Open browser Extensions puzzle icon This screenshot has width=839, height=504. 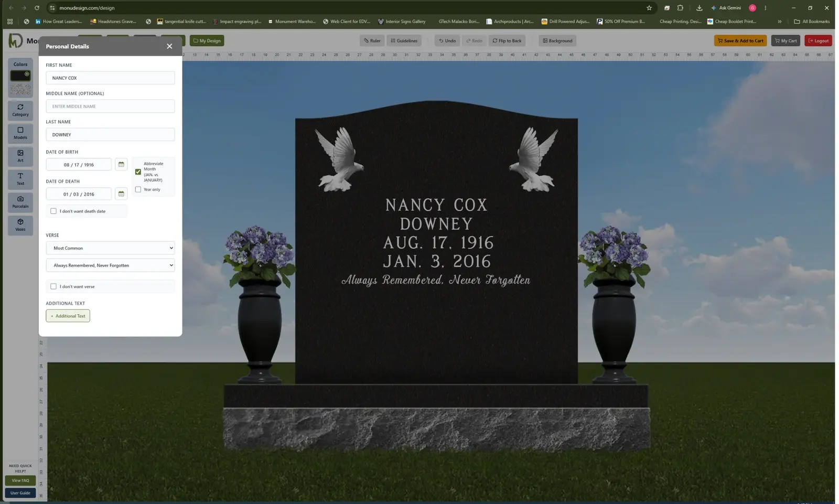click(x=680, y=8)
